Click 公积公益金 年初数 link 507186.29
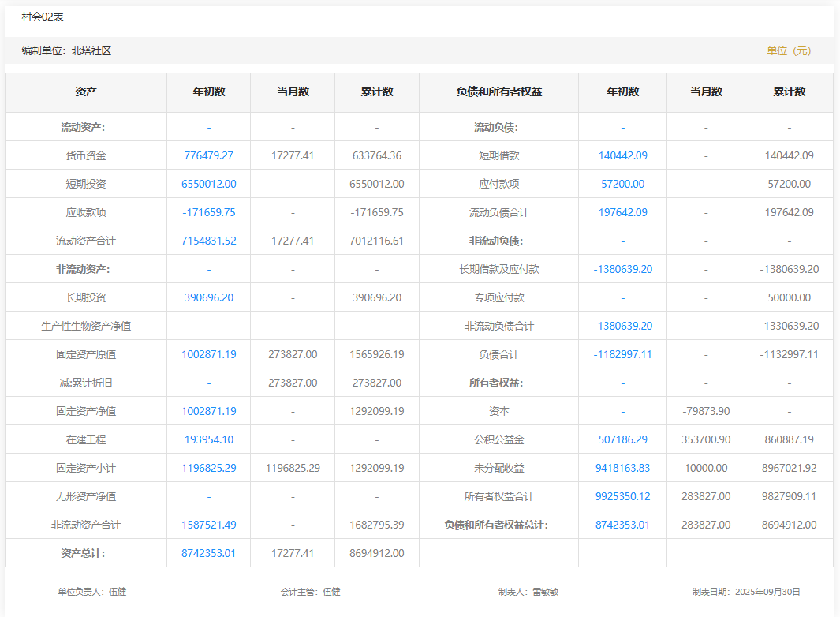 point(622,439)
